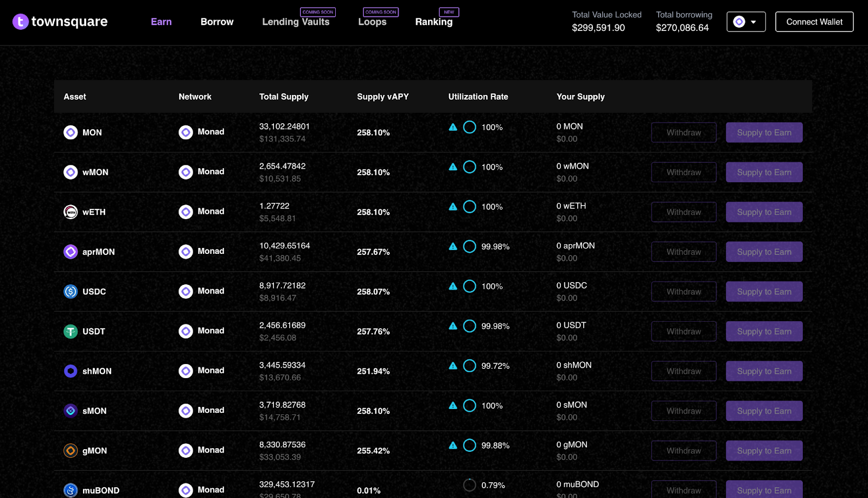This screenshot has height=498, width=868.
Task: Open the Borrow tab
Action: tap(217, 22)
